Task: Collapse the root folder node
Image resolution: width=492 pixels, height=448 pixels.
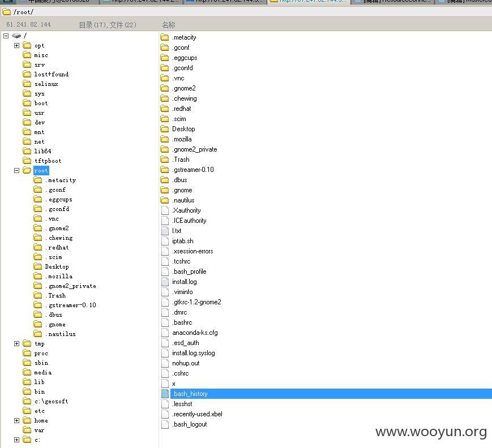Action: point(16,171)
